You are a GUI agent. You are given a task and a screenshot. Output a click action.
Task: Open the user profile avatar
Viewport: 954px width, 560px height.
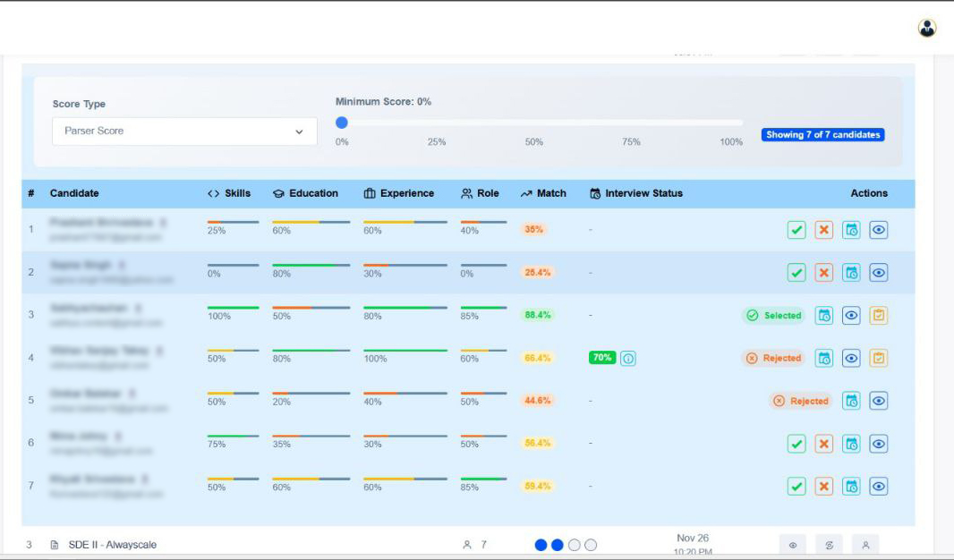coord(927,28)
